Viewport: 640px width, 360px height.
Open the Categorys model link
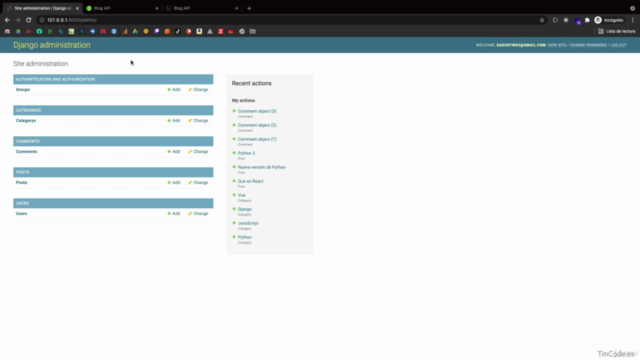pyautogui.click(x=26, y=120)
